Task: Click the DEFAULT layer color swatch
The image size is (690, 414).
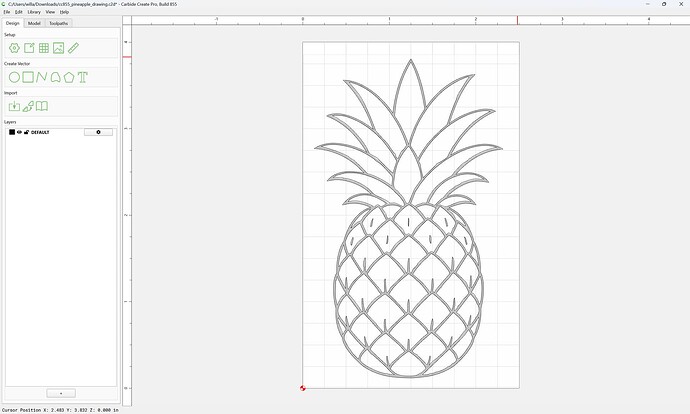Action: click(12, 132)
